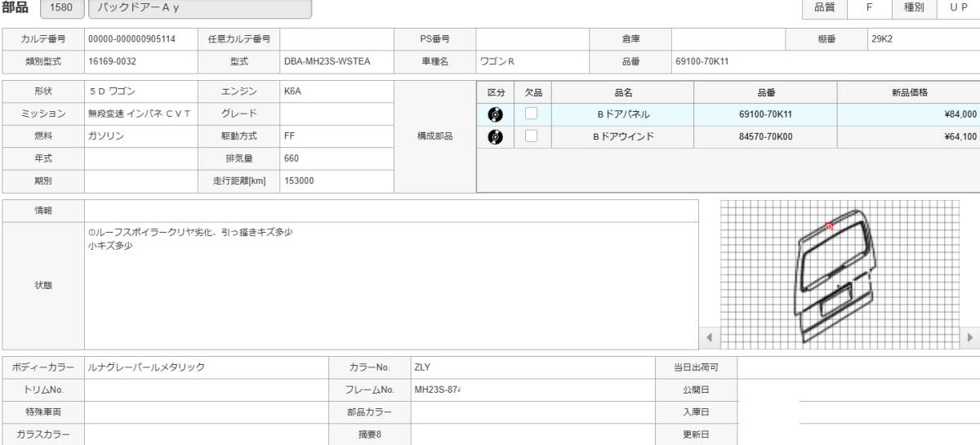
Task: Select the 品質 value F
Action: (x=869, y=8)
